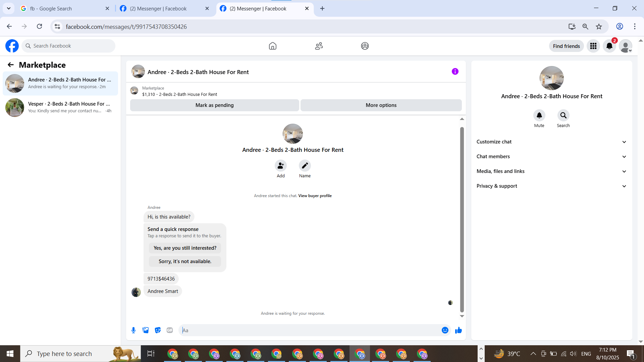Image resolution: width=644 pixels, height=362 pixels.
Task: Open notifications bell
Action: click(609, 46)
